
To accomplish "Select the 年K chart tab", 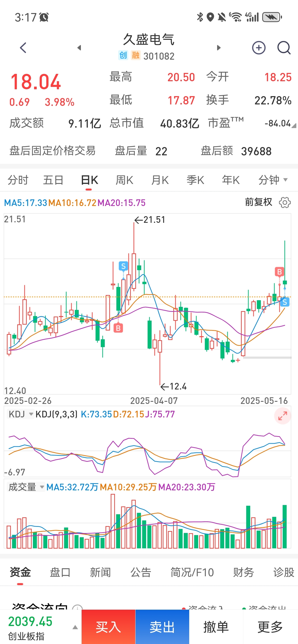I will click(231, 180).
